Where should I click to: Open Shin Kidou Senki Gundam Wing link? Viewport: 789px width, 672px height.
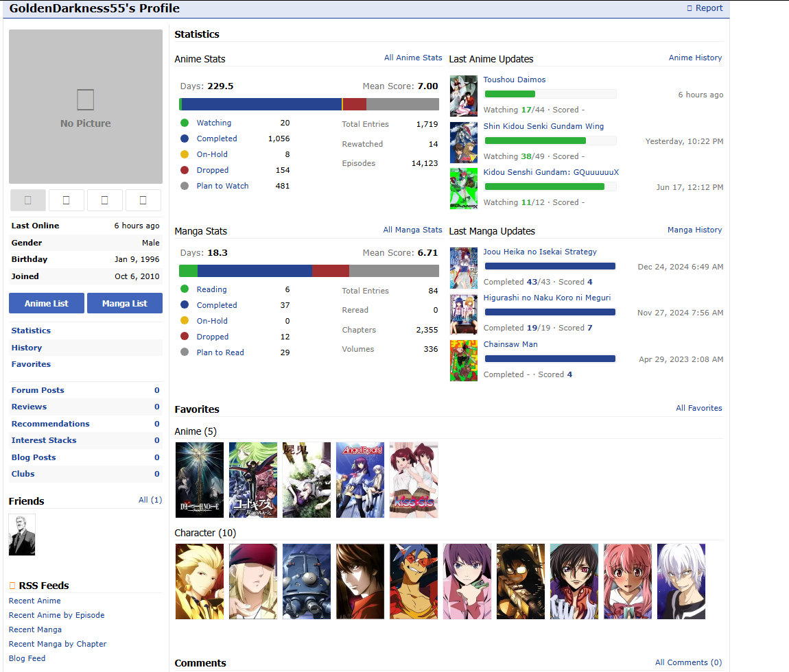click(543, 126)
